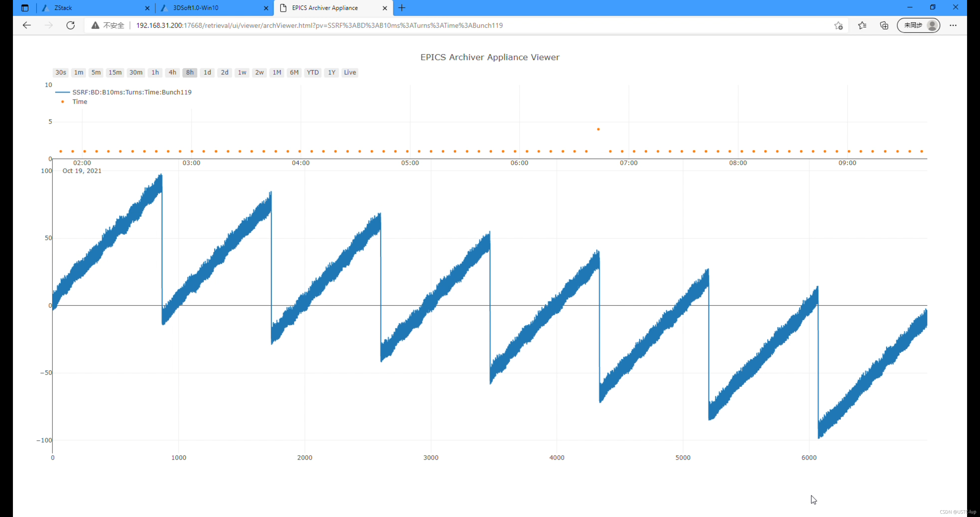Click the browser back arrow
Image resolution: width=980 pixels, height=517 pixels.
coord(27,26)
